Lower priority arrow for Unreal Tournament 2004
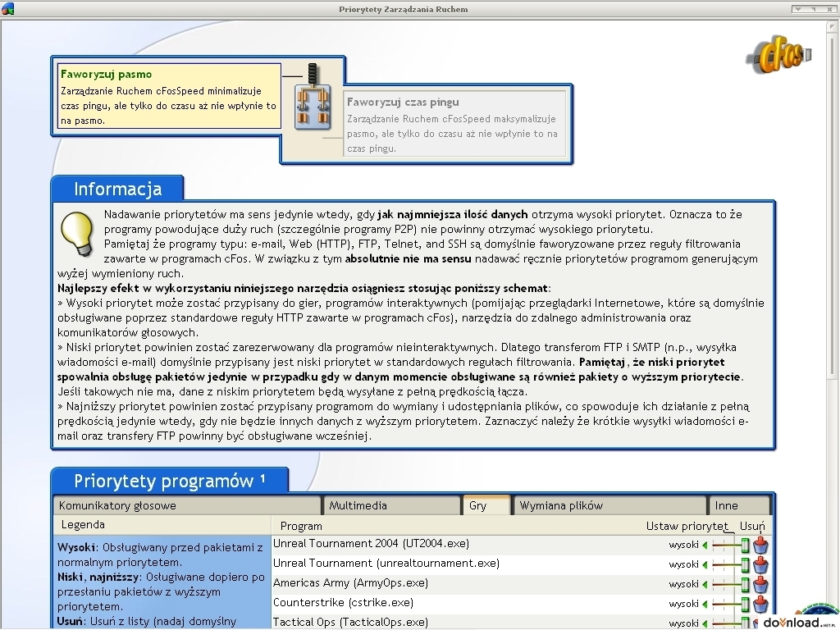The height and width of the screenshot is (630, 840). (x=705, y=546)
